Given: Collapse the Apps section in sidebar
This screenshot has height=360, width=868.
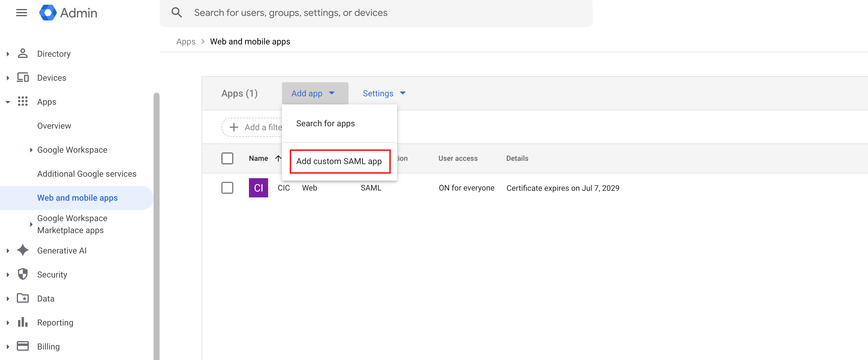Looking at the screenshot, I should click(x=8, y=102).
